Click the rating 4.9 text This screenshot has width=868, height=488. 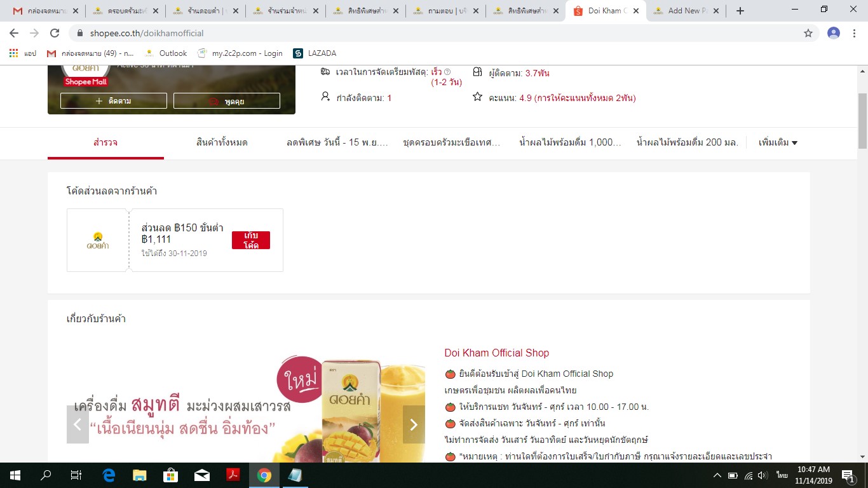[577, 98]
